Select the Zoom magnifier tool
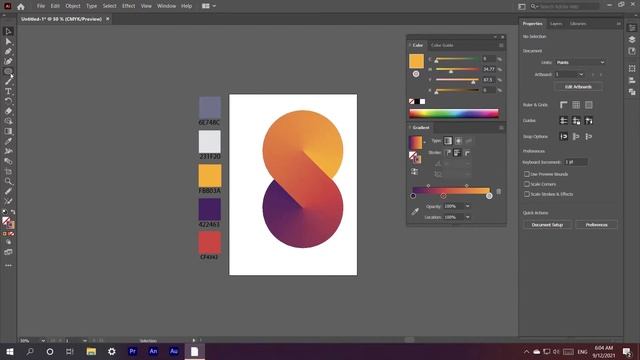The width and height of the screenshot is (640, 360). coord(8,181)
